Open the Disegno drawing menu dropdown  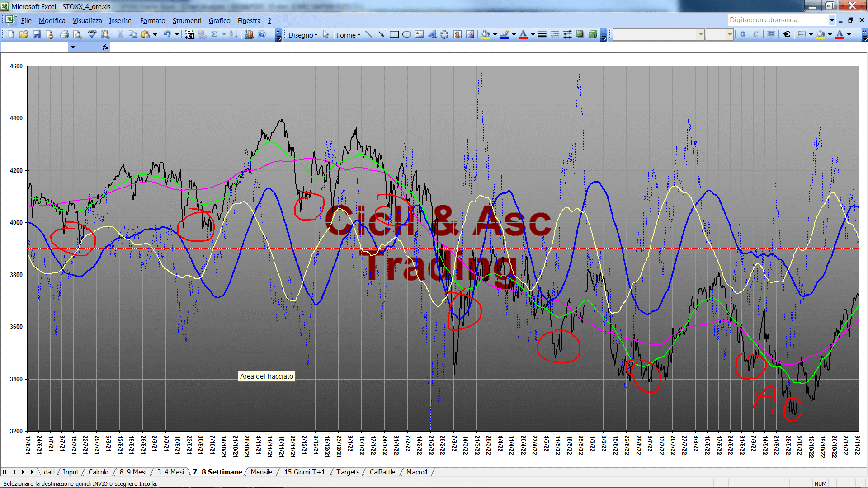pyautogui.click(x=303, y=35)
